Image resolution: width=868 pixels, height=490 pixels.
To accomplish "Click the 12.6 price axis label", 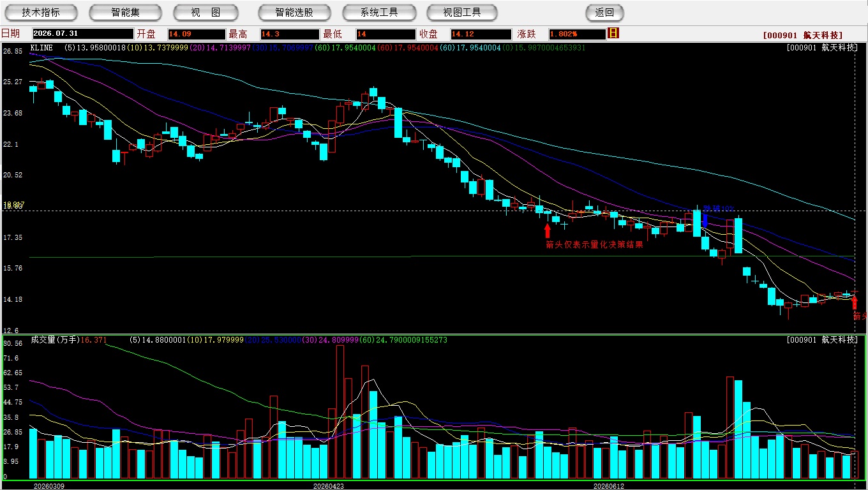I will [x=11, y=330].
